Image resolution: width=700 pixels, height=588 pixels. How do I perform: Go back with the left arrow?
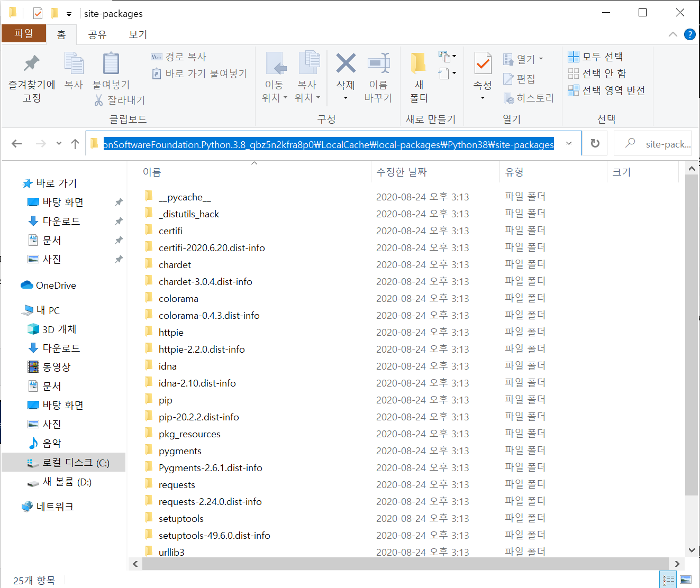(x=17, y=143)
